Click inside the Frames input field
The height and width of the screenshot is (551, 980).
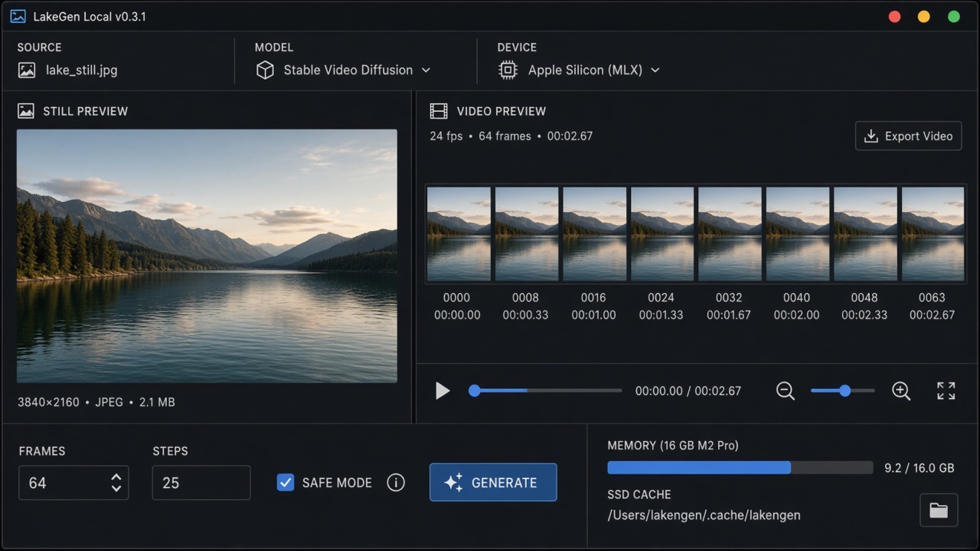[x=73, y=483]
